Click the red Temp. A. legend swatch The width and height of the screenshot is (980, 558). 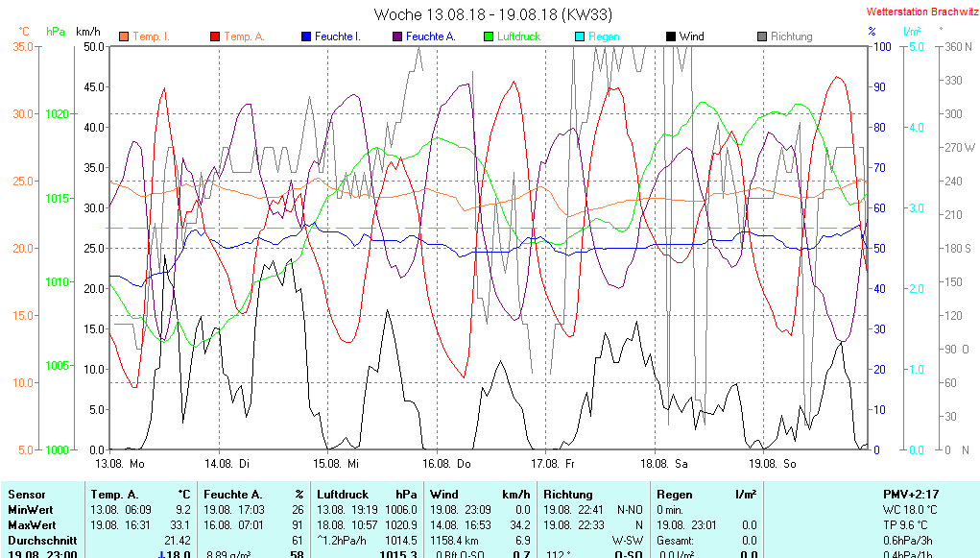point(215,36)
